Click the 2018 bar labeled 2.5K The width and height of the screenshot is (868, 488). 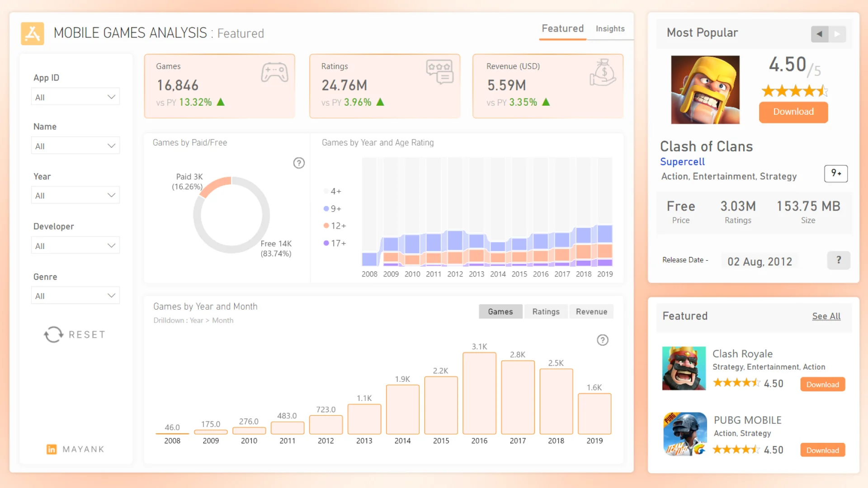pos(556,402)
